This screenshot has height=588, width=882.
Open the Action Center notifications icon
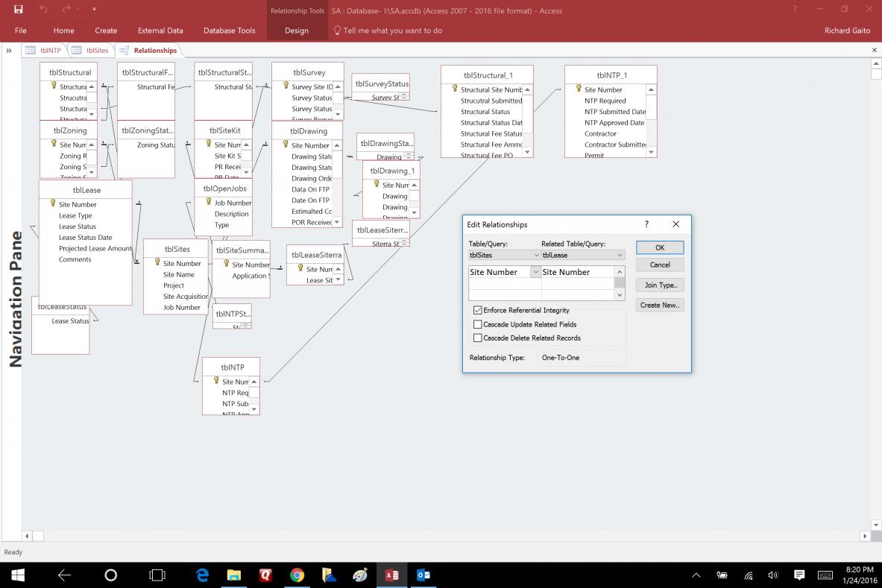point(799,575)
